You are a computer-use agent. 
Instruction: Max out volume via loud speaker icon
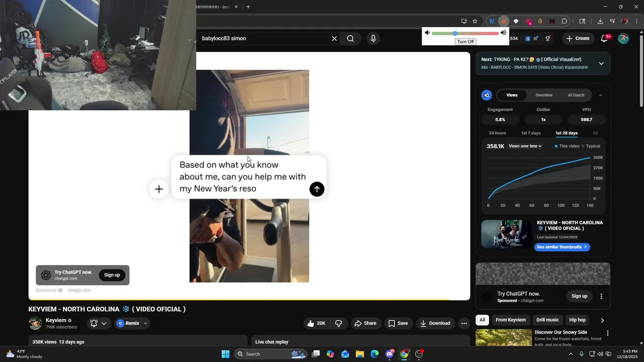503,33
